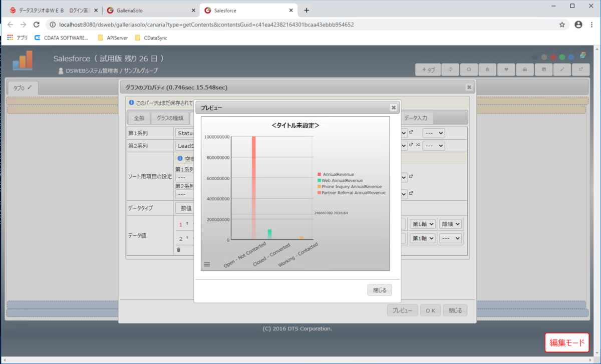Image resolution: width=601 pixels, height=364 pixels.
Task: Click the floppy disk save icon
Action: [x=543, y=70]
